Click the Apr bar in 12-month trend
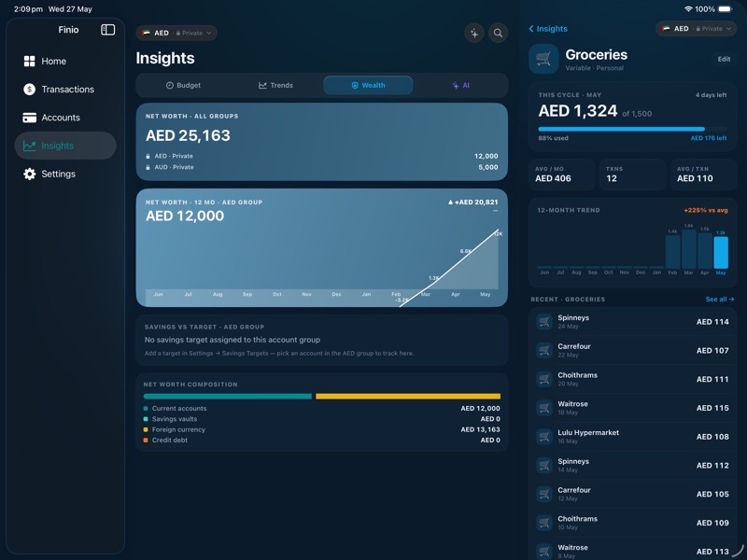This screenshot has width=747, height=560. pyautogui.click(x=705, y=250)
